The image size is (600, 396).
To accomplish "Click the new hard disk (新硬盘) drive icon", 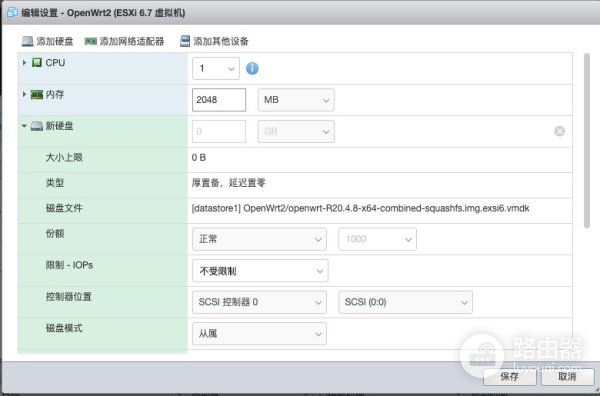I will 37,126.
